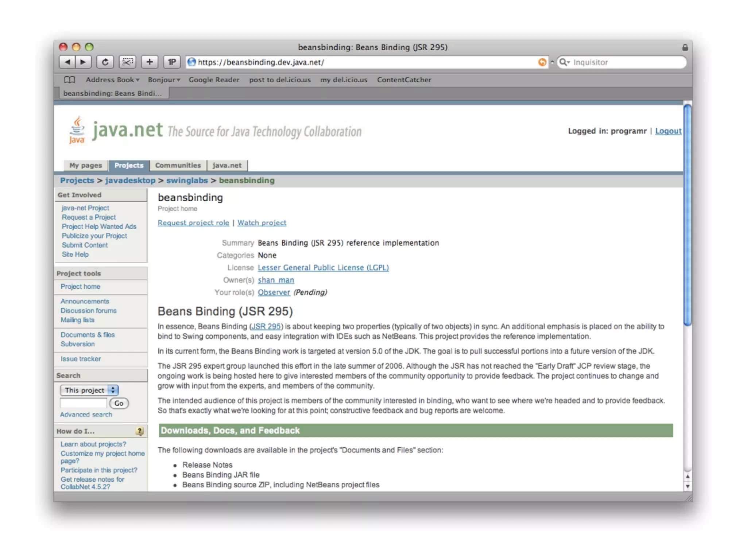Click ContentCatcher bookmark
Viewport: 747px width, 560px height.
pos(404,79)
